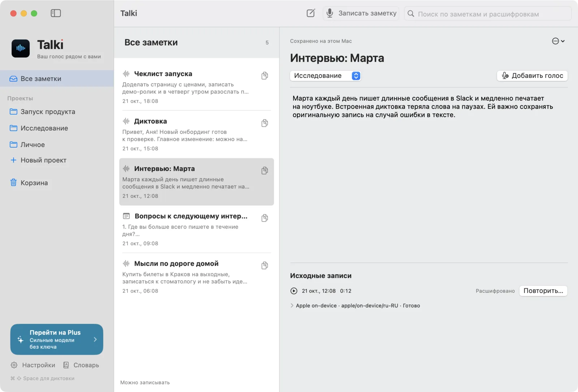Click the Повторить… transcription button
Screen dimensions: 578x392
pyautogui.click(x=543, y=291)
